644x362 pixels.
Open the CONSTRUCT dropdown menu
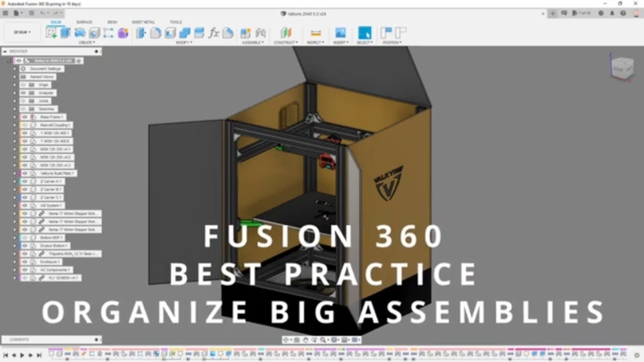point(286,43)
